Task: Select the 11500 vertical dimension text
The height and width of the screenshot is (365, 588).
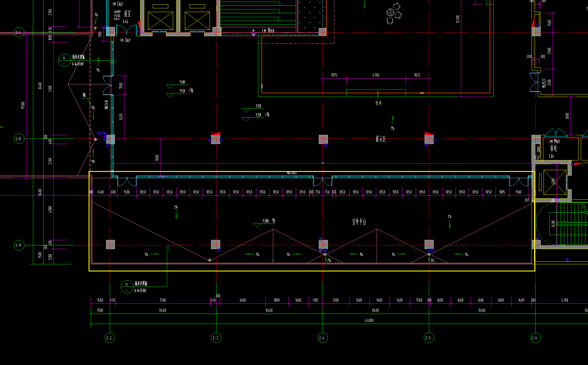Action: 23,105
